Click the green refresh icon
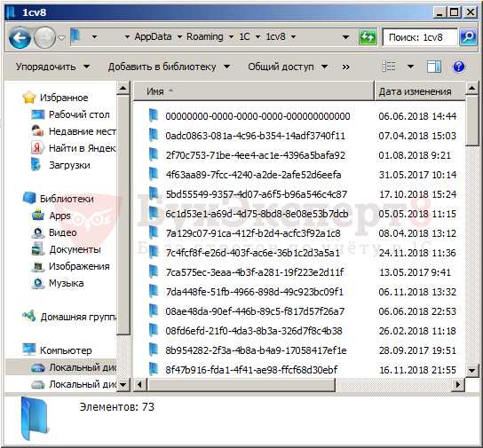The width and height of the screenshot is (483, 448). click(368, 37)
